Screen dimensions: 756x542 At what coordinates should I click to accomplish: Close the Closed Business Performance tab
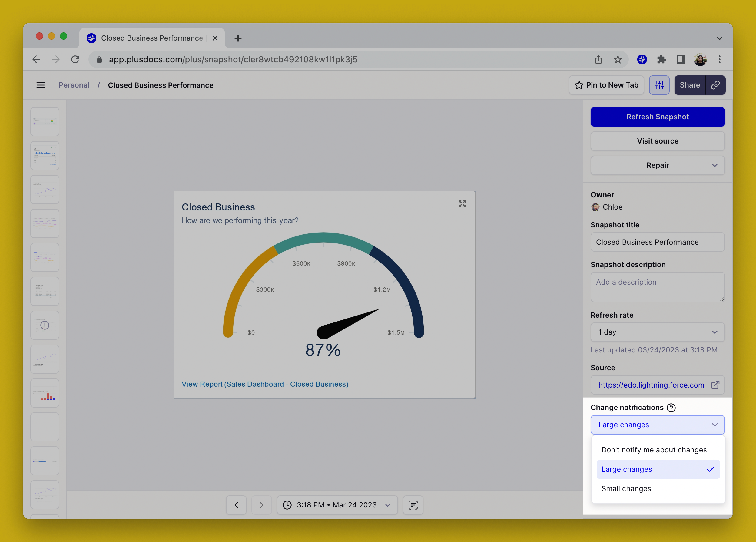coord(215,38)
